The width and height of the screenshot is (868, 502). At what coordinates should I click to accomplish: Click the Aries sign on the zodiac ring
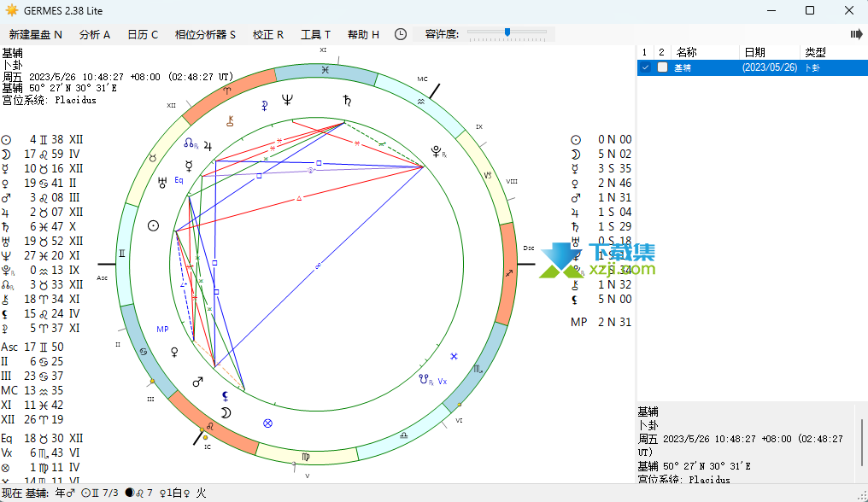226,91
